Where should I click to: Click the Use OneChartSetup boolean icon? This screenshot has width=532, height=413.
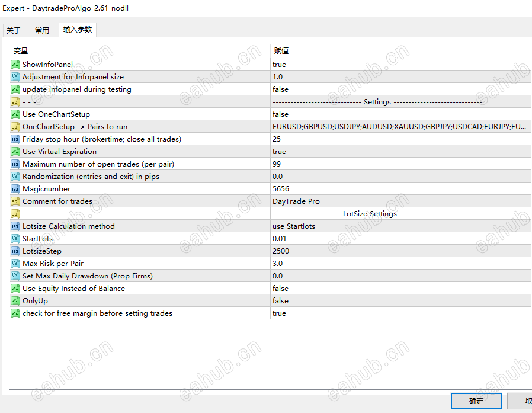pyautogui.click(x=15, y=114)
